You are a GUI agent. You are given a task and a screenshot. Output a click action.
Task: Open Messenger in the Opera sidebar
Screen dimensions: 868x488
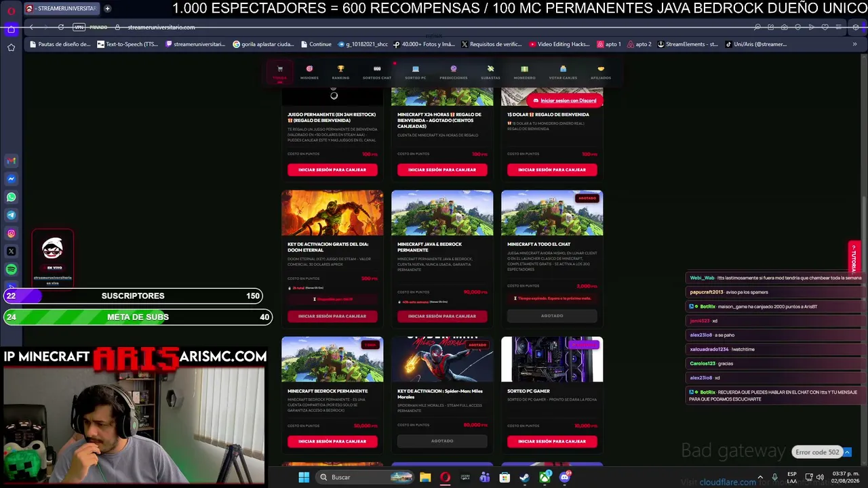click(11, 179)
